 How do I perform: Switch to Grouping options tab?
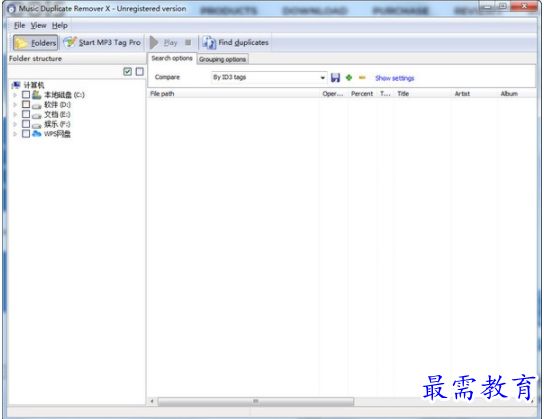[222, 59]
